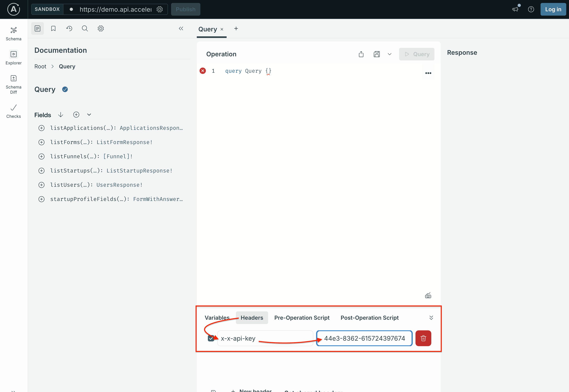
Task: Collapse the Headers panel with the double chevron
Action: tap(431, 317)
